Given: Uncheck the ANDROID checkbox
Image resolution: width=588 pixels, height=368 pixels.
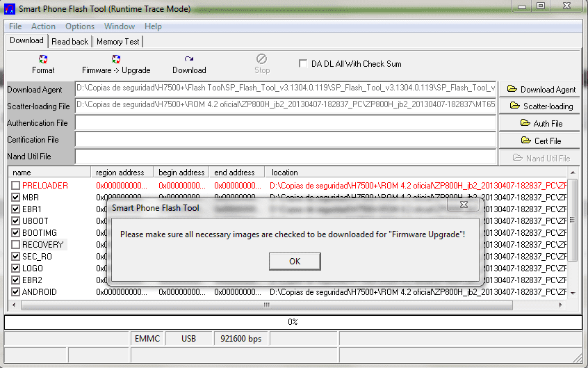Looking at the screenshot, I should [x=15, y=291].
